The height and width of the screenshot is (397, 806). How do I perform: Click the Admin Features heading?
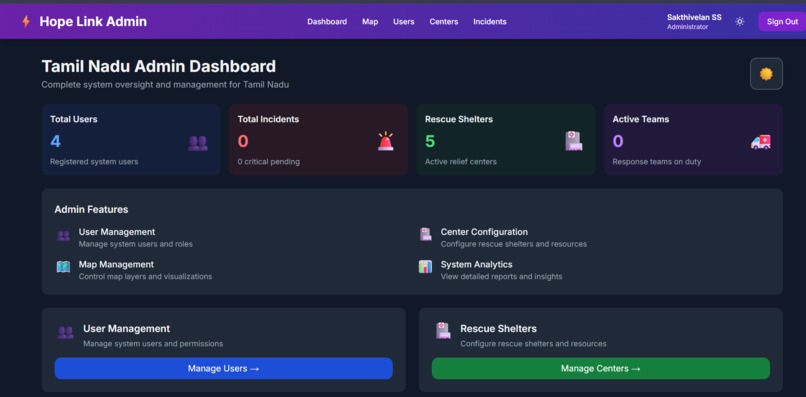91,209
